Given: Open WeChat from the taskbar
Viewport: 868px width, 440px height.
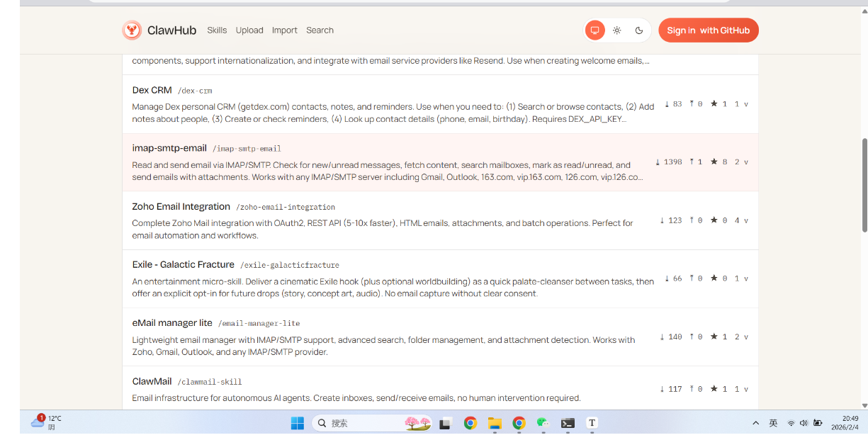Looking at the screenshot, I should coord(543,423).
